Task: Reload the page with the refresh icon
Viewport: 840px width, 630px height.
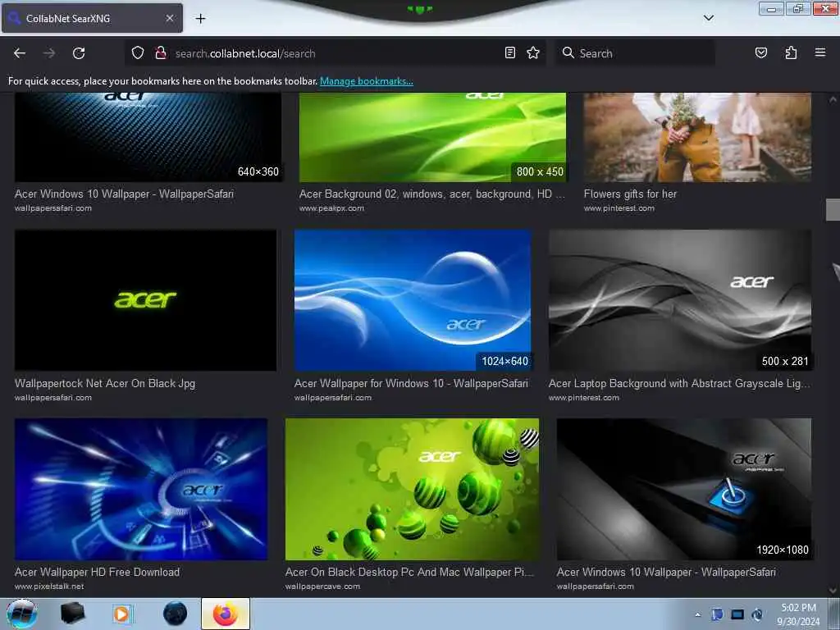Action: pos(79,53)
